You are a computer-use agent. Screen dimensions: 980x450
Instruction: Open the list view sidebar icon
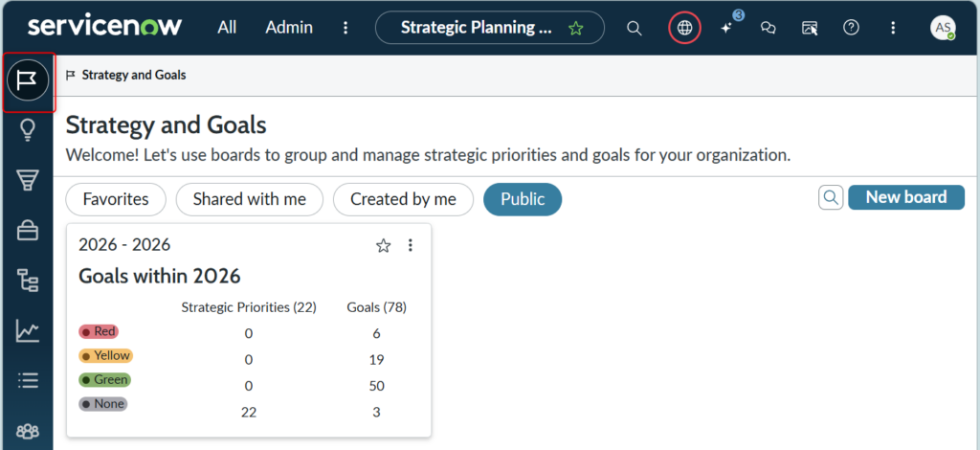click(28, 380)
